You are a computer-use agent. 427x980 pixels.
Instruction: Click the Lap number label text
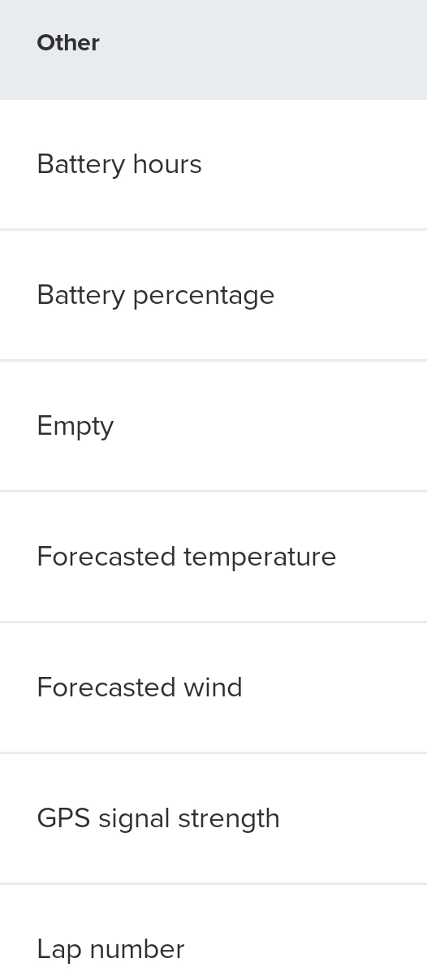(x=111, y=950)
